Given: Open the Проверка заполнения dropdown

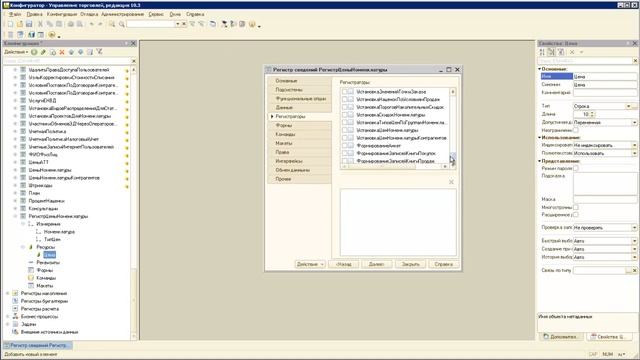Looking at the screenshot, I should point(634,228).
